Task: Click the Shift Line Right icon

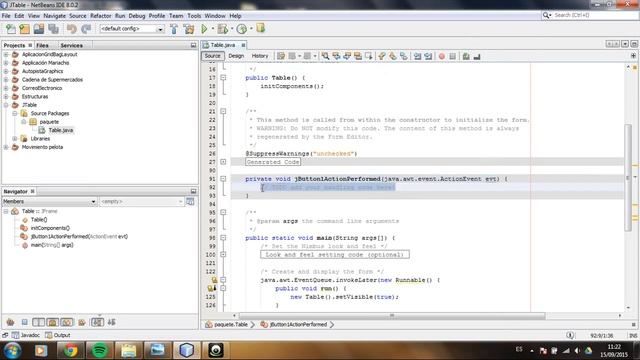Action: (428, 56)
